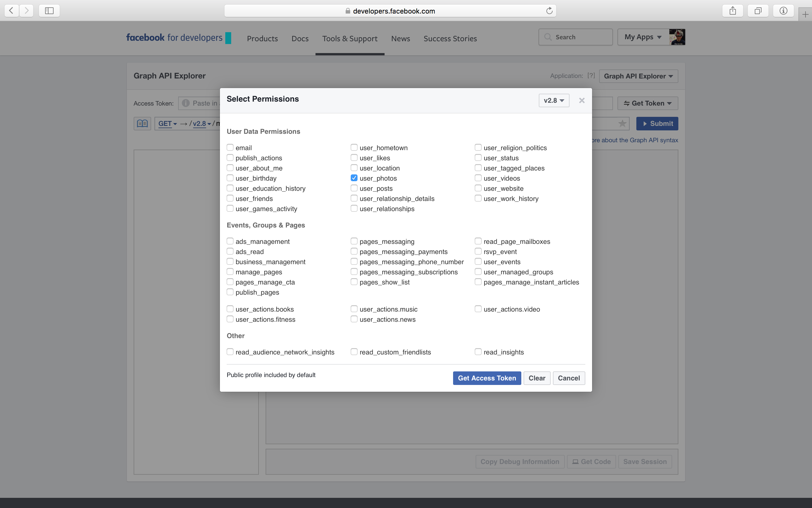Tick ads_management checkbox
812x508 pixels.
(230, 241)
